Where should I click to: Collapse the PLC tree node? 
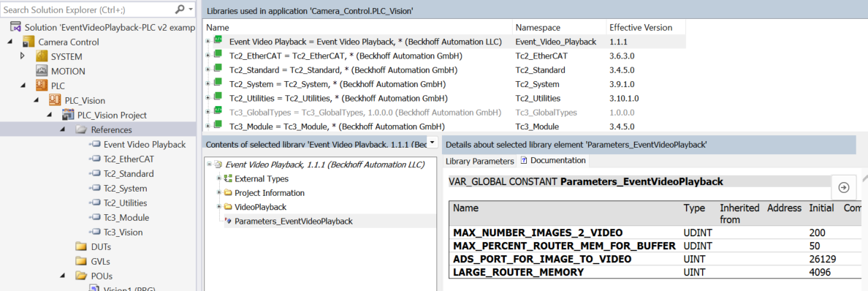click(x=23, y=86)
